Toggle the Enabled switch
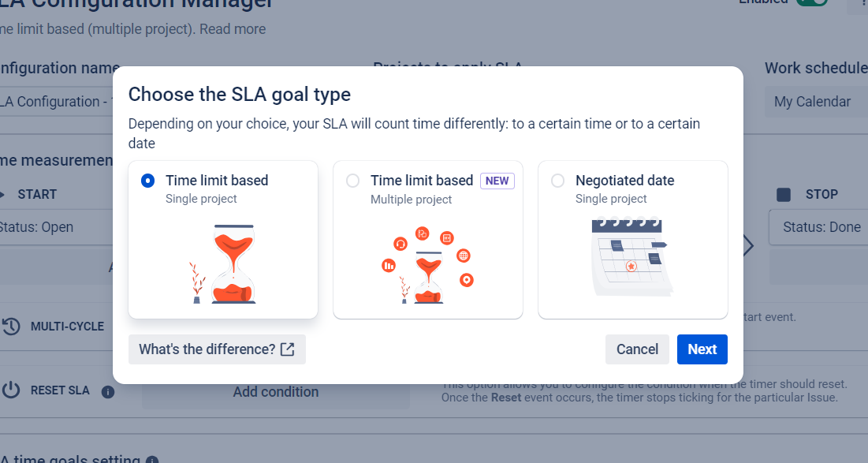Image resolution: width=868 pixels, height=463 pixels. point(811,2)
